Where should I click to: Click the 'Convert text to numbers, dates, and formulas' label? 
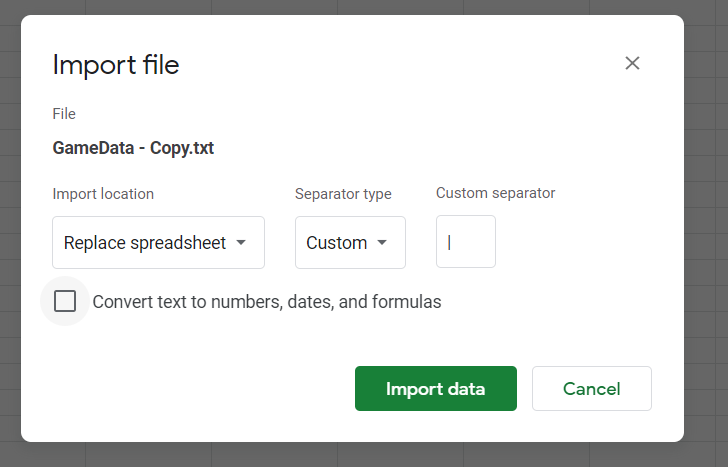coord(267,301)
